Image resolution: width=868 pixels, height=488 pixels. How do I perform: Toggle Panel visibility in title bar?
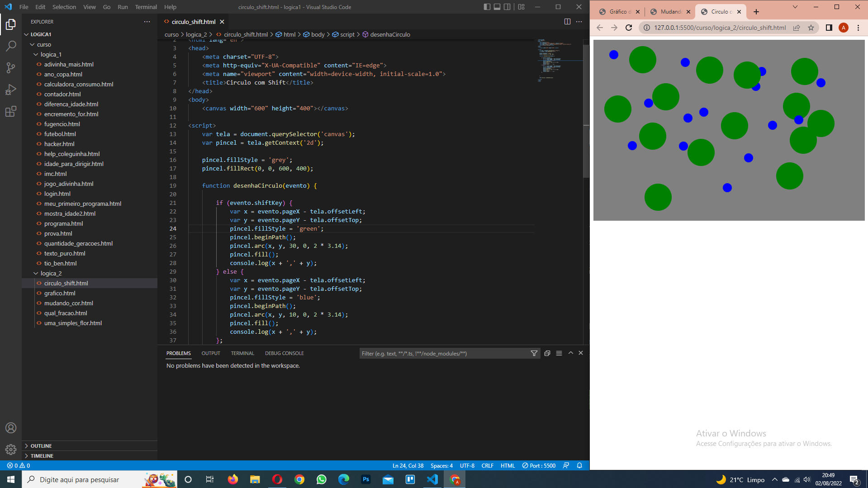(x=497, y=7)
